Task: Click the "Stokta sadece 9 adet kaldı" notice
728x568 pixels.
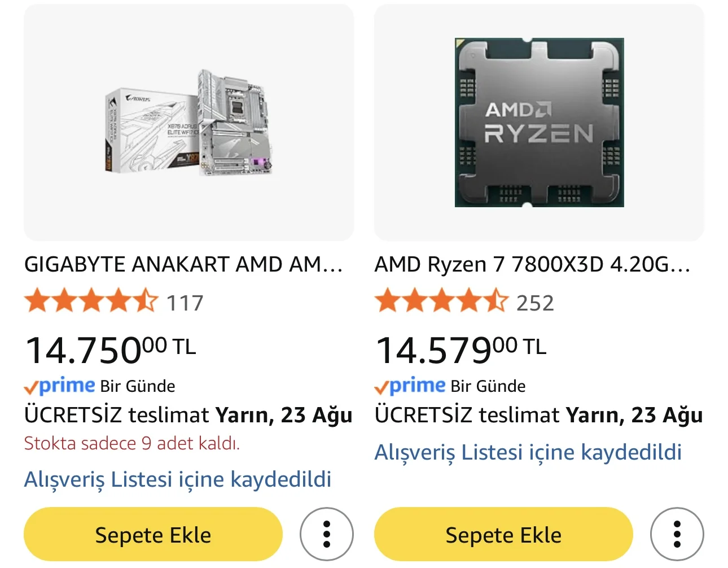Action: point(132,443)
